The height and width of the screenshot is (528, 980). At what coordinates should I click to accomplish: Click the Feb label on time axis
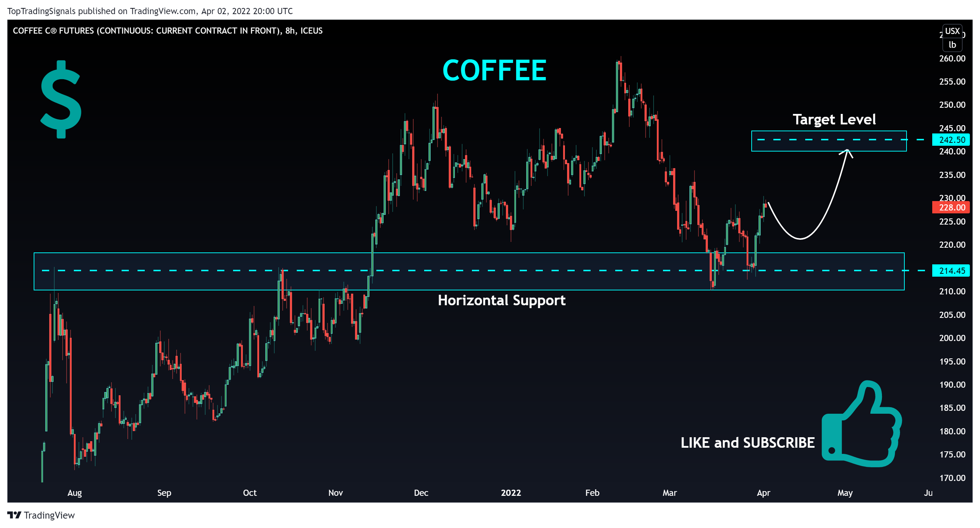tap(592, 493)
